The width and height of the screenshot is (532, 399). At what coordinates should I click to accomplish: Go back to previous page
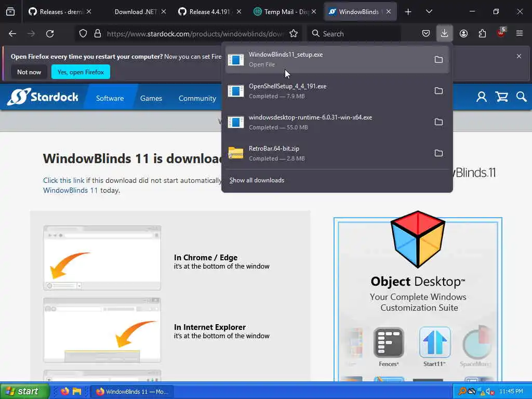point(12,34)
